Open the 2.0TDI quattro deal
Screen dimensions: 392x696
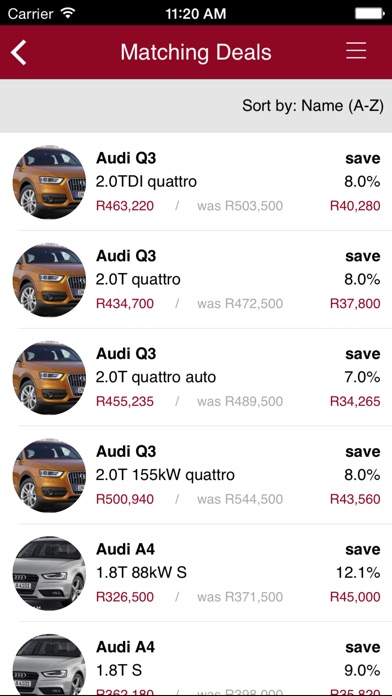pos(196,182)
